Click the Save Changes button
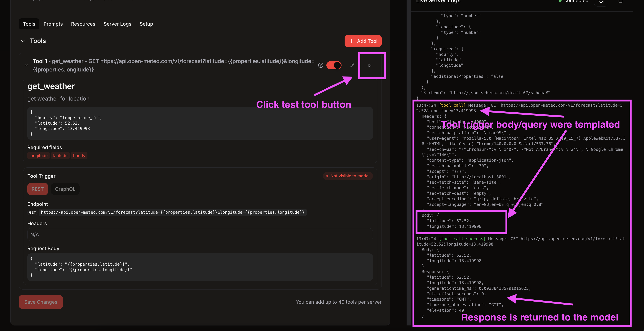644x331 pixels. (41, 302)
